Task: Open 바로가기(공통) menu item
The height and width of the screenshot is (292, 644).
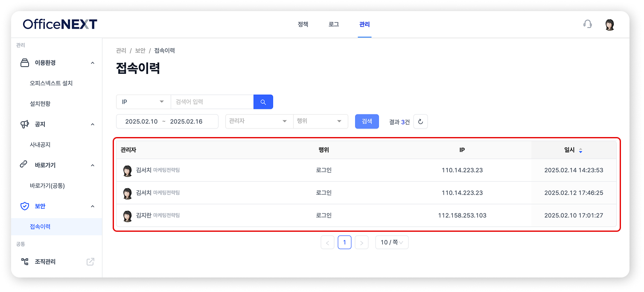Action: coord(47,186)
